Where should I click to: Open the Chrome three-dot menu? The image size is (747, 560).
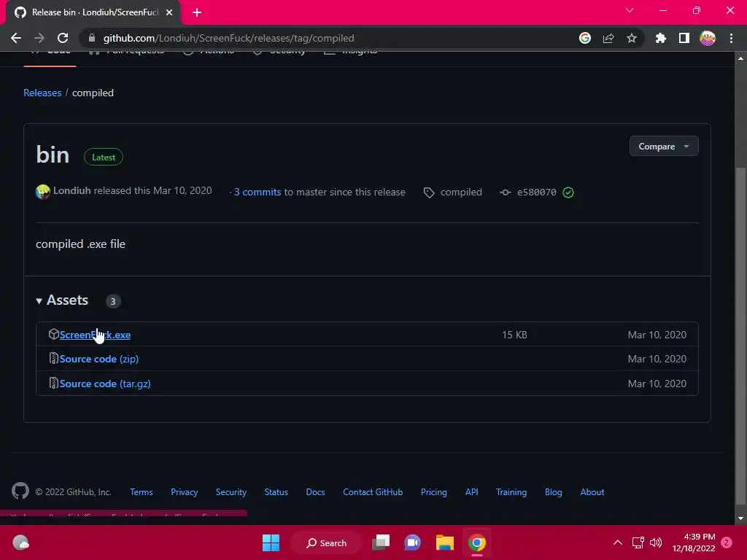click(731, 38)
